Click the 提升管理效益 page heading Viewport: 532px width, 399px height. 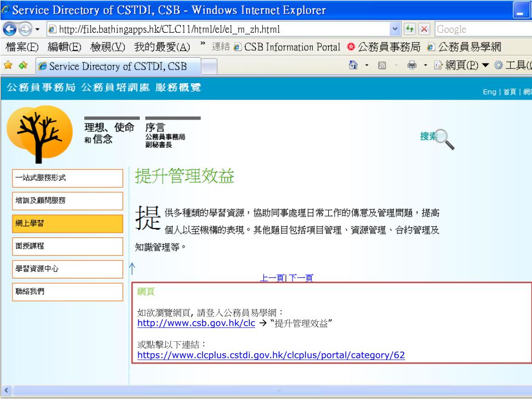tap(185, 176)
